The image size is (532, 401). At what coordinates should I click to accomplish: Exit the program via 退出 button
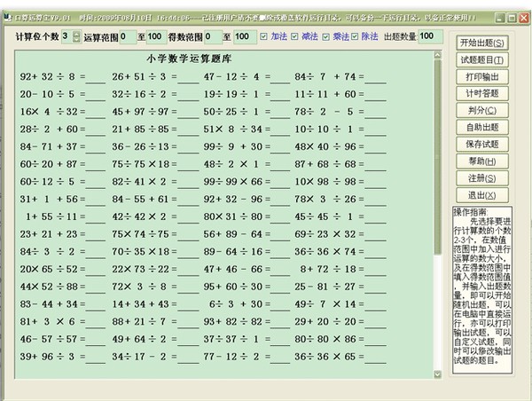tap(482, 194)
